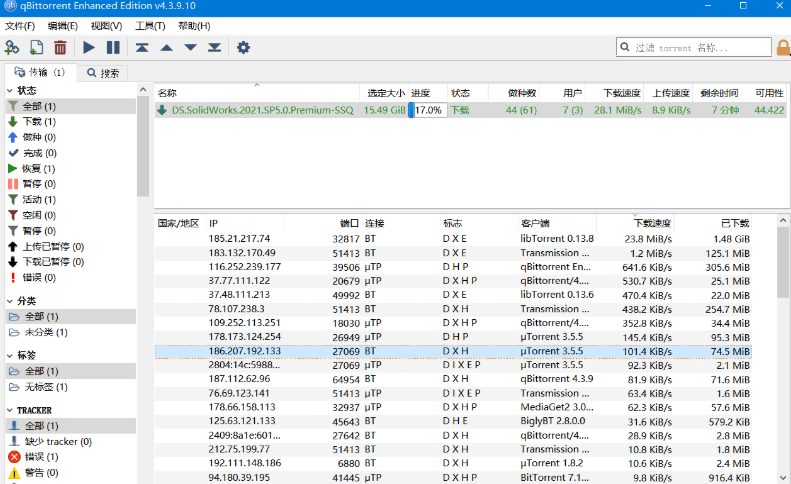Open options with the gear icon
This screenshot has height=484, width=791.
243,47
